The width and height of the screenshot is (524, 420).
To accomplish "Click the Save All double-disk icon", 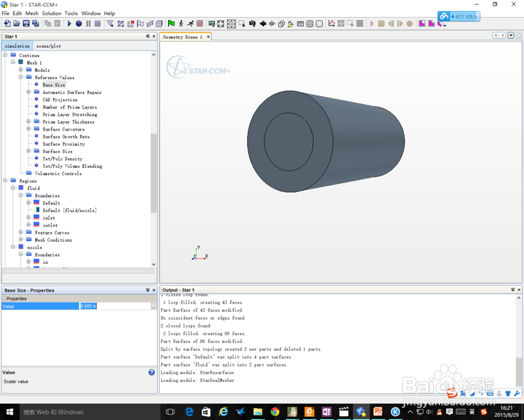I will click(36, 24).
